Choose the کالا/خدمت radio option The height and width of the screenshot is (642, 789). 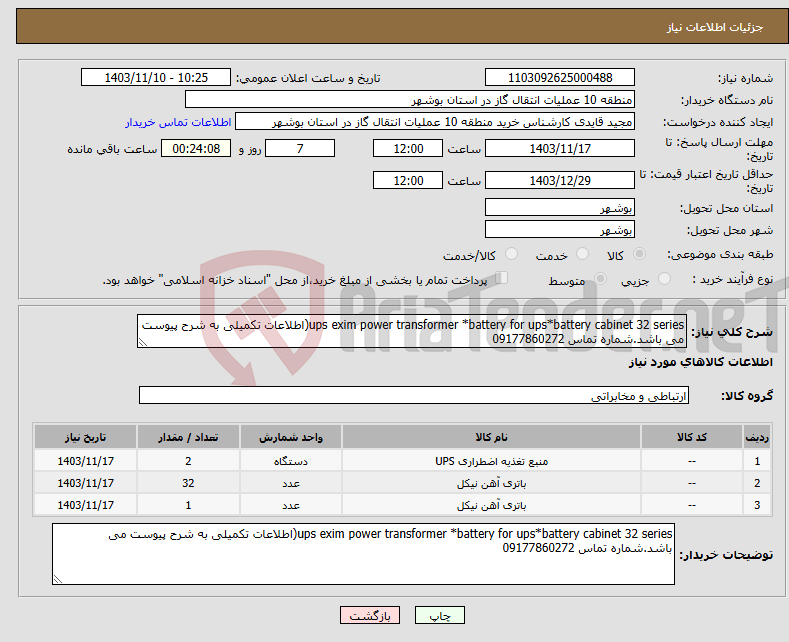[491, 255]
